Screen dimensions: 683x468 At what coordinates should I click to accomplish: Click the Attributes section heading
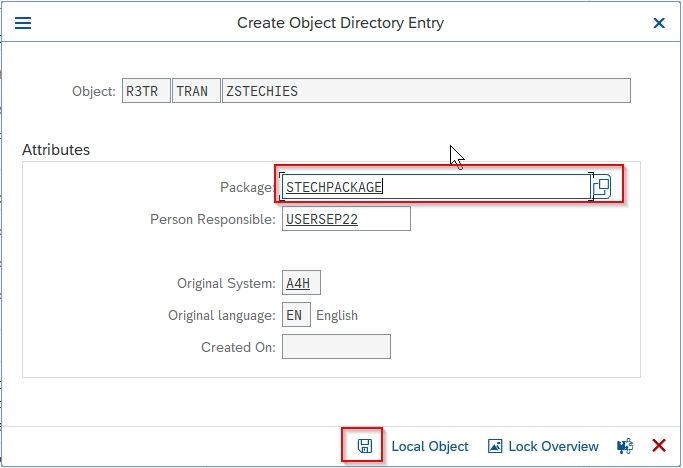[56, 150]
